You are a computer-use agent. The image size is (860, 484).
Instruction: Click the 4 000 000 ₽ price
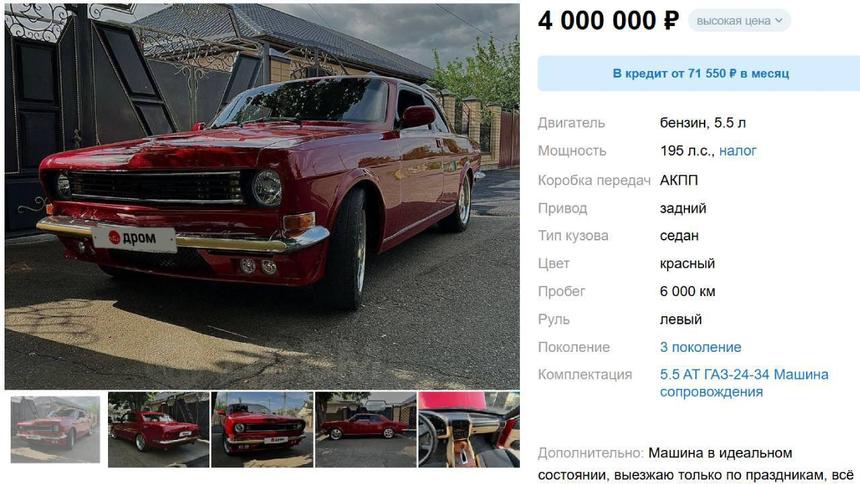click(x=608, y=21)
